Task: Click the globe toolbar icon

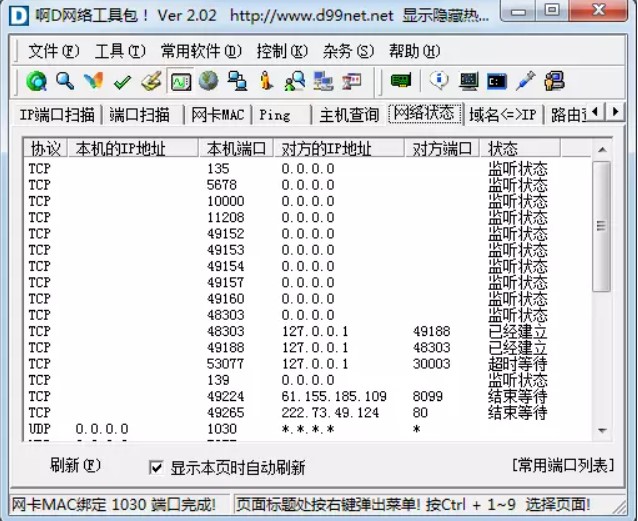Action: [208, 81]
